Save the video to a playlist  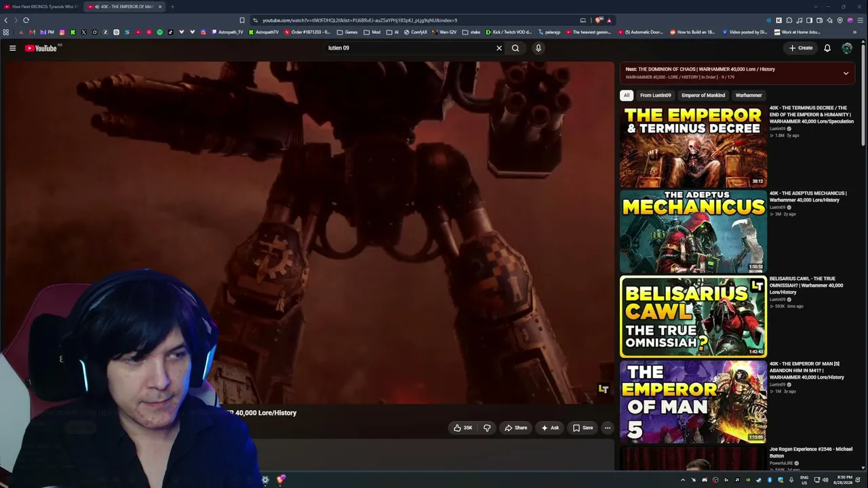pos(583,428)
